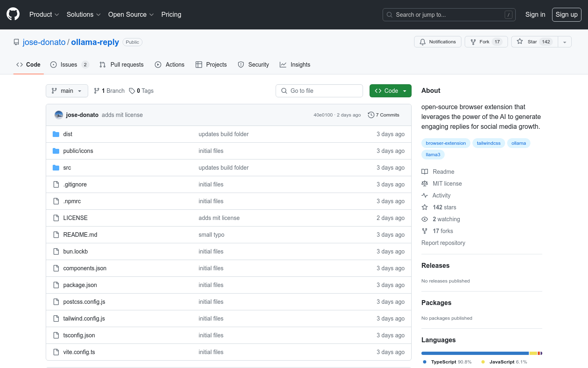Open the postcss.config.js file

84,302
